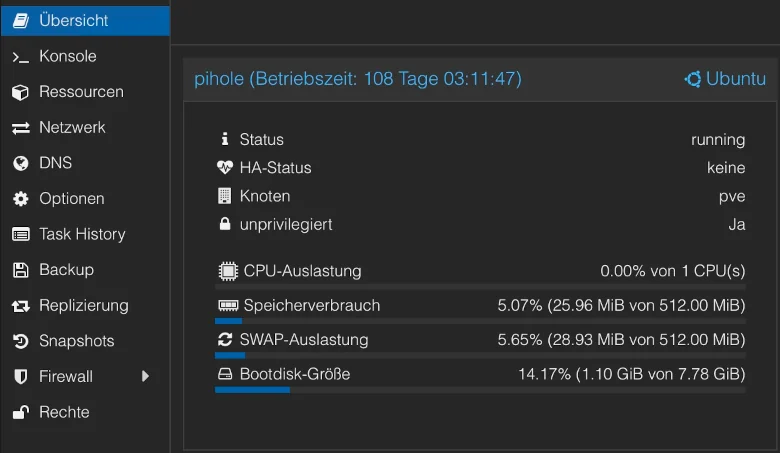This screenshot has width=780, height=453.
Task: Click the Speicherverbrauch usage bar
Action: click(480, 321)
